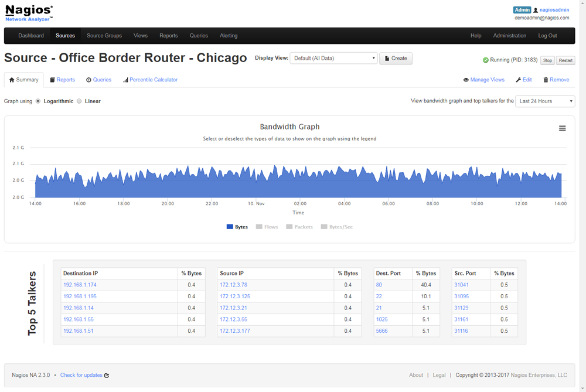Toggle Packets series in graph legend
Viewport: 586px width, 392px height.
(x=299, y=227)
